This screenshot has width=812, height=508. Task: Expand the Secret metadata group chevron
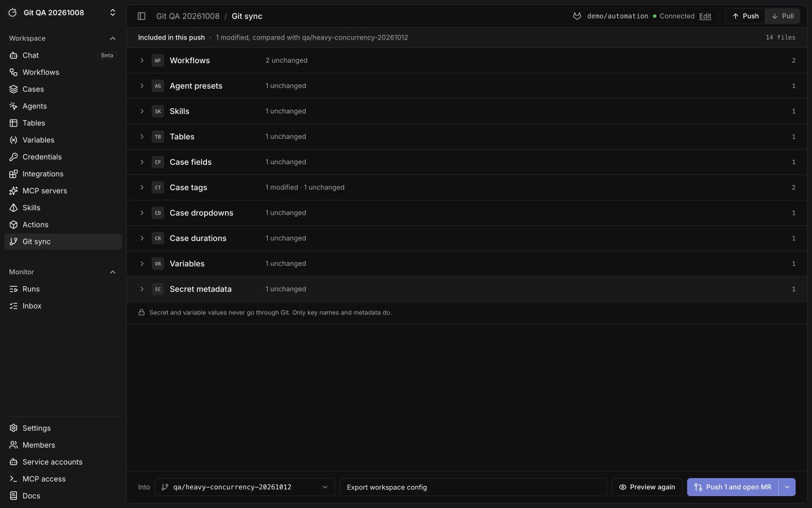point(142,289)
